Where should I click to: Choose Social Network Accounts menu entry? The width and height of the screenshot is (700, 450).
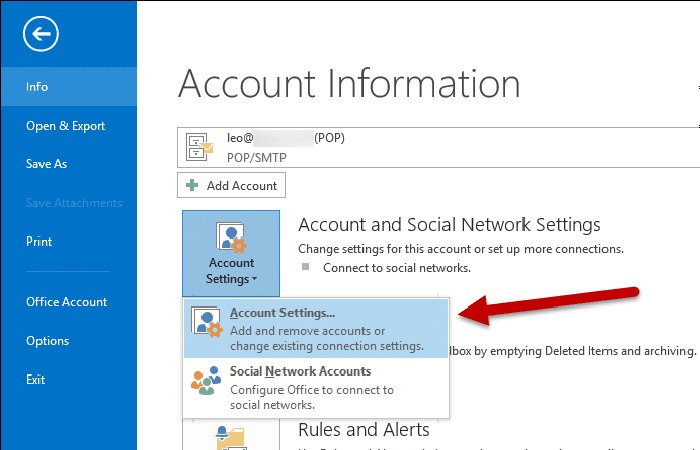[x=316, y=388]
